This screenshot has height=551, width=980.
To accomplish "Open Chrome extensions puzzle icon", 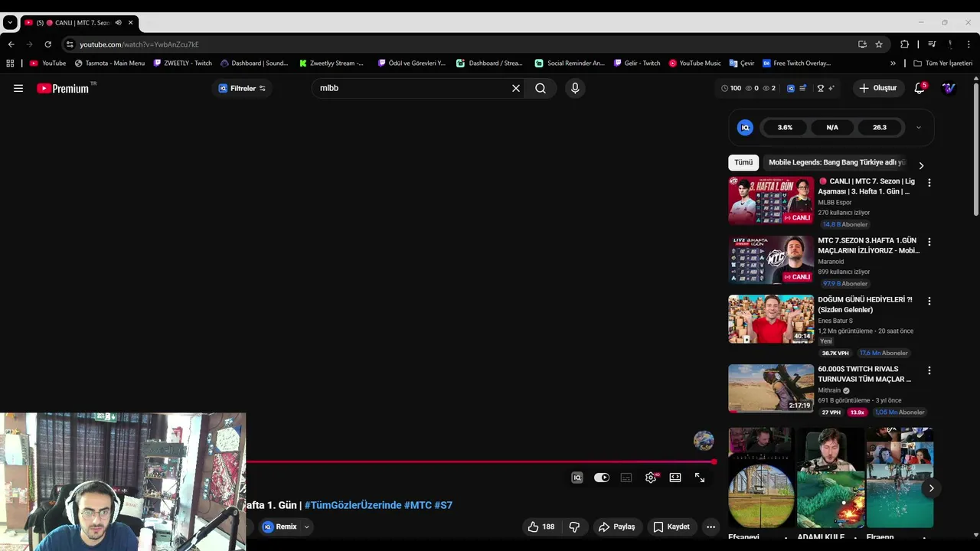I will pyautogui.click(x=904, y=44).
